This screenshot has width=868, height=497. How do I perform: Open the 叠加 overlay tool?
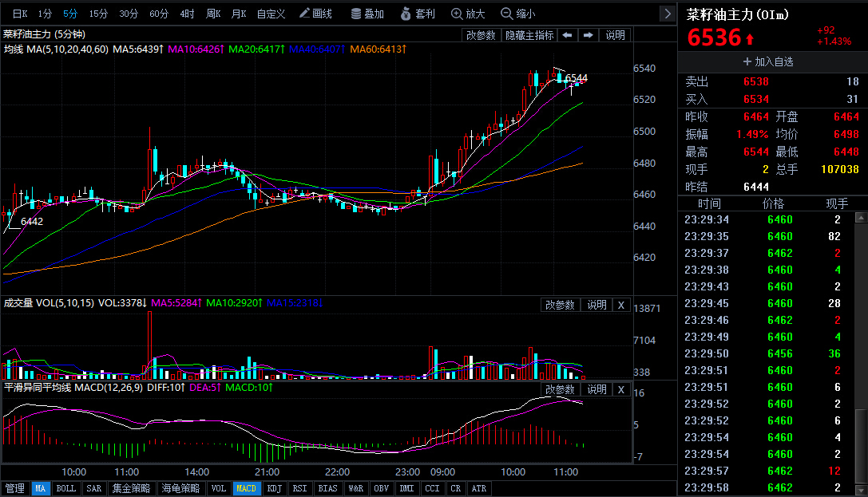367,14
